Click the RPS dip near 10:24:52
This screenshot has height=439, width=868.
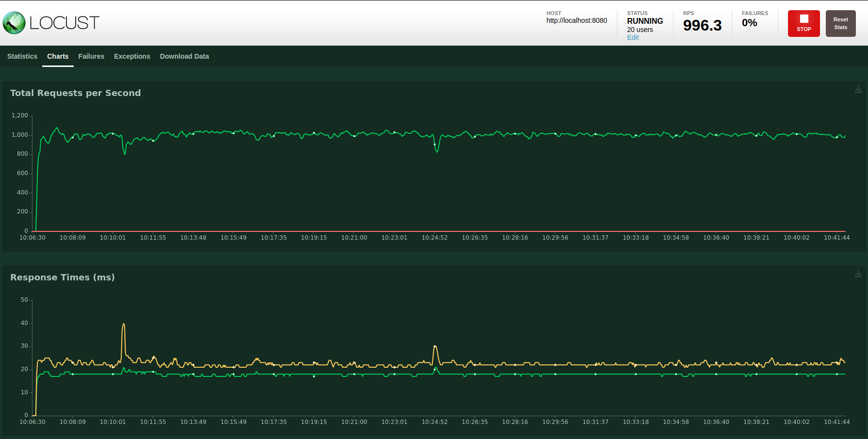coord(437,151)
